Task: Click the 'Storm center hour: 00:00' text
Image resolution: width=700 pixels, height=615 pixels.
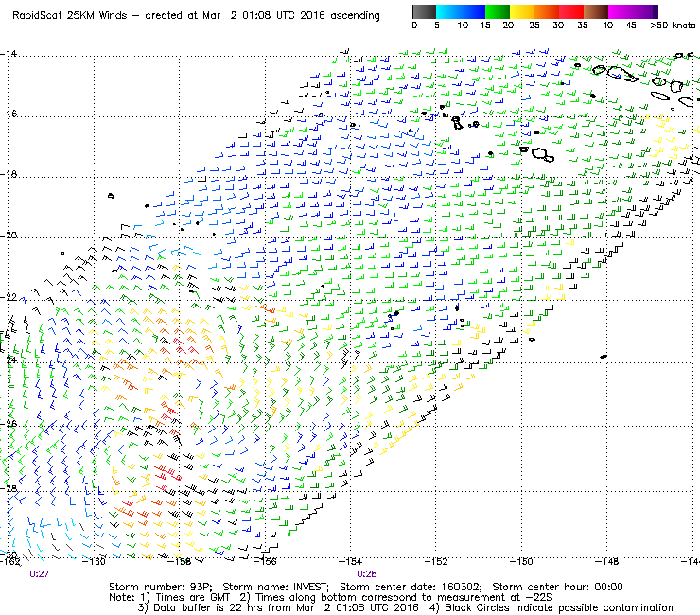Action: [557, 587]
